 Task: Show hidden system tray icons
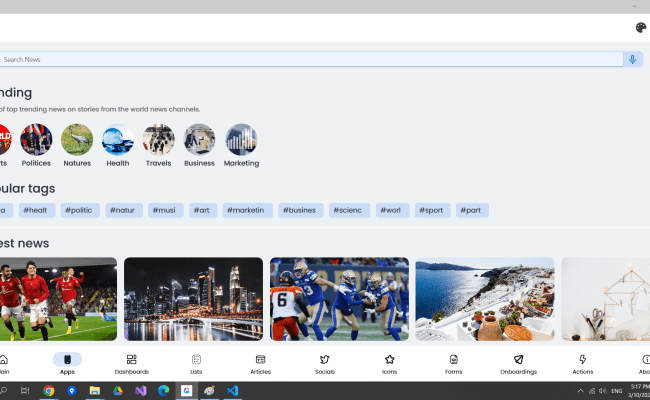coord(580,390)
